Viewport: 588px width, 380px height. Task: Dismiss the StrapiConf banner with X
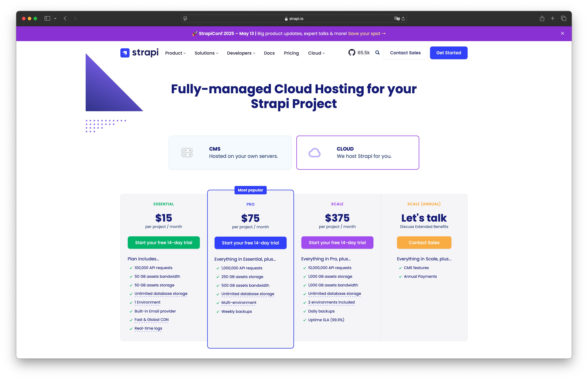pyautogui.click(x=562, y=33)
